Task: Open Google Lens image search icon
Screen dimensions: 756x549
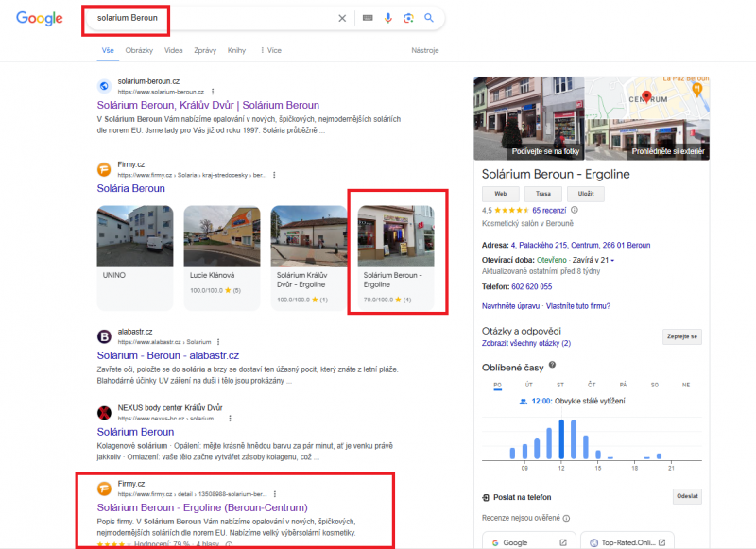Action: tap(408, 18)
